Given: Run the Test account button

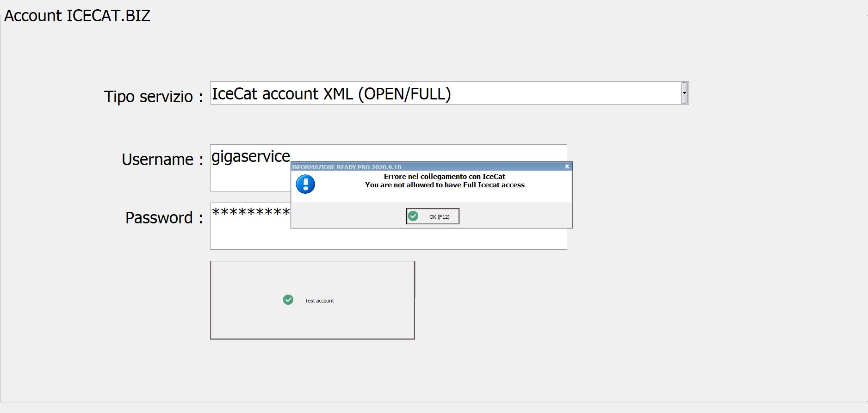Looking at the screenshot, I should tap(312, 300).
